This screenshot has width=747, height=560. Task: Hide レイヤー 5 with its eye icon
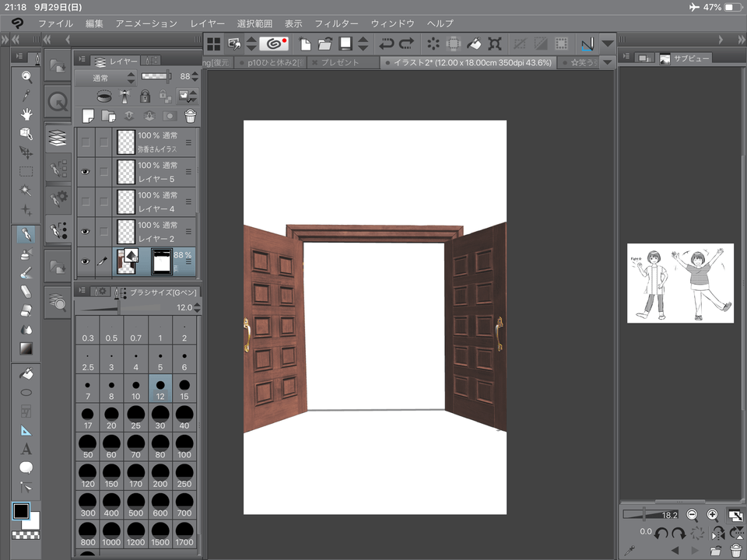pyautogui.click(x=86, y=172)
